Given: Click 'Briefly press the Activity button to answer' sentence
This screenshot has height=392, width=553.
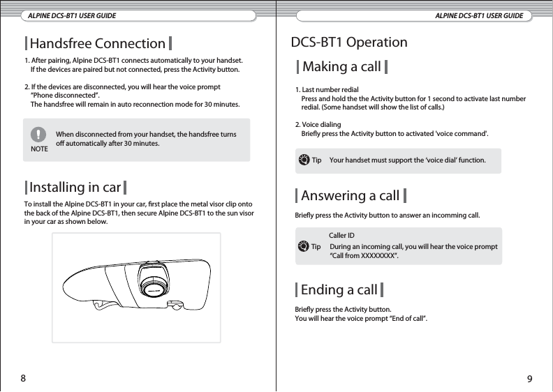Looking at the screenshot, I should click(x=388, y=216).
